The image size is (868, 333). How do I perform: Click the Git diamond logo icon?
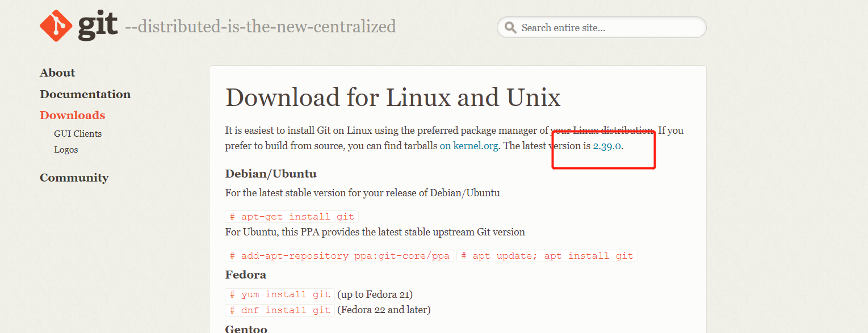[57, 26]
